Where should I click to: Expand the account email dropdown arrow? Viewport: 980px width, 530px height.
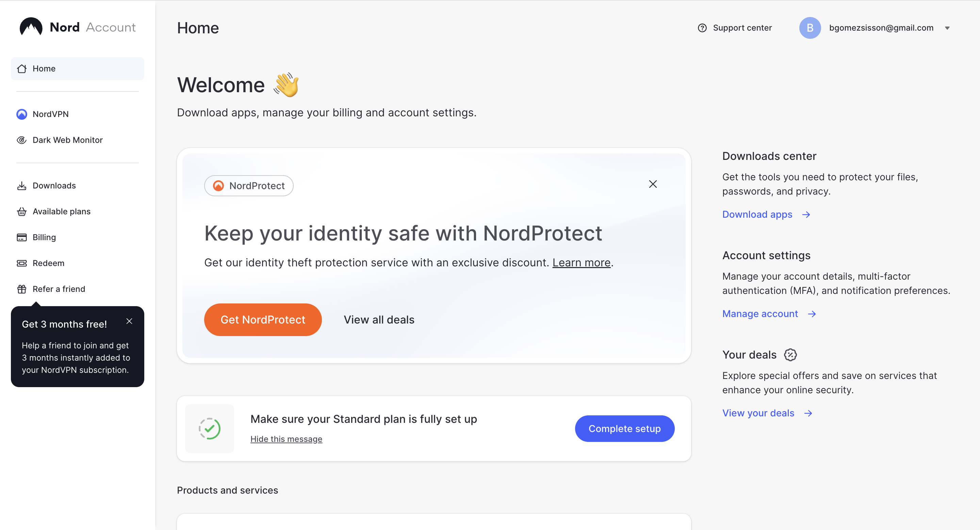pyautogui.click(x=947, y=28)
